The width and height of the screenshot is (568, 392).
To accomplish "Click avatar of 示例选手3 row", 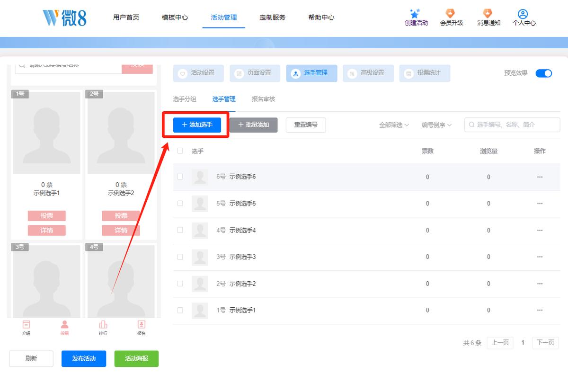I will 200,257.
